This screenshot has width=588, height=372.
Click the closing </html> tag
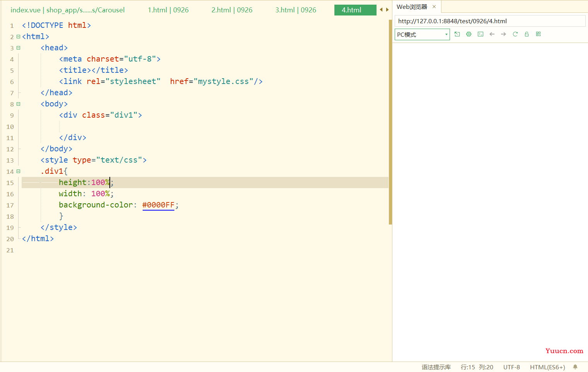pyautogui.click(x=38, y=238)
